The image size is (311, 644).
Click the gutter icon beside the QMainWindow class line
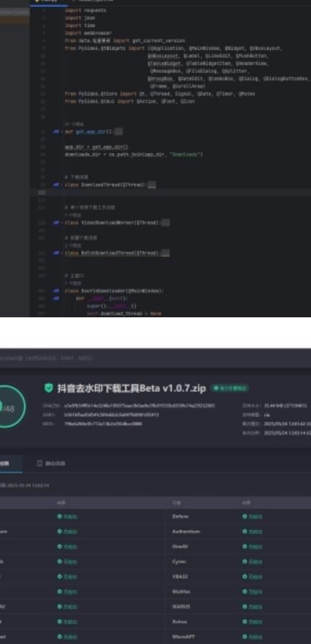point(56,290)
